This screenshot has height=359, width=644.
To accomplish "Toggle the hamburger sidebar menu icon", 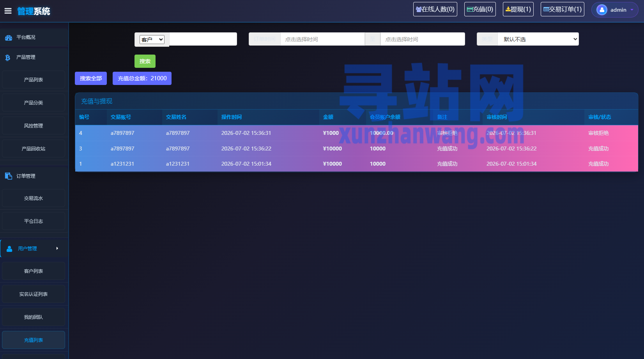I will coord(8,11).
